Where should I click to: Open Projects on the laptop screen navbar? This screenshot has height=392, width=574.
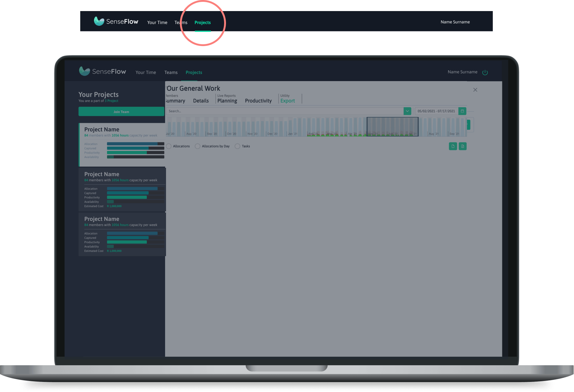pos(194,73)
